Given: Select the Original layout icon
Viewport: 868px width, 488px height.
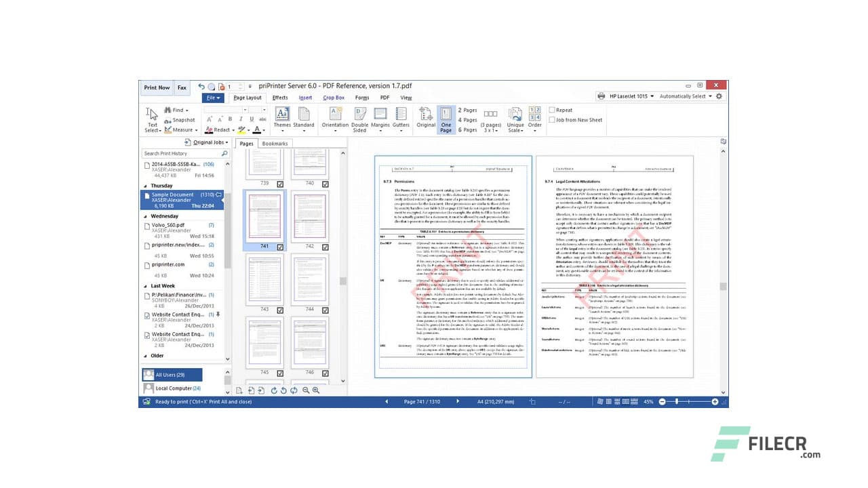Looking at the screenshot, I should tap(425, 114).
